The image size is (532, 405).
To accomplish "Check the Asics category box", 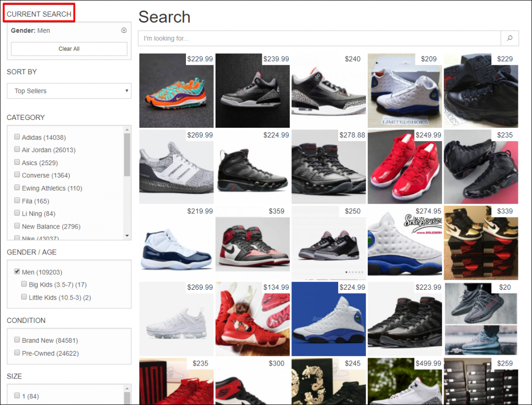I will pos(17,162).
